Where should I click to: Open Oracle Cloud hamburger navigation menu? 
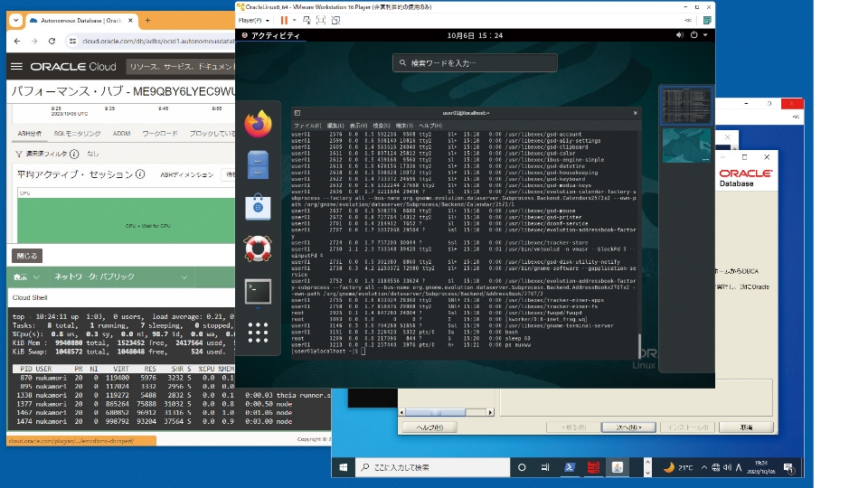coord(16,66)
